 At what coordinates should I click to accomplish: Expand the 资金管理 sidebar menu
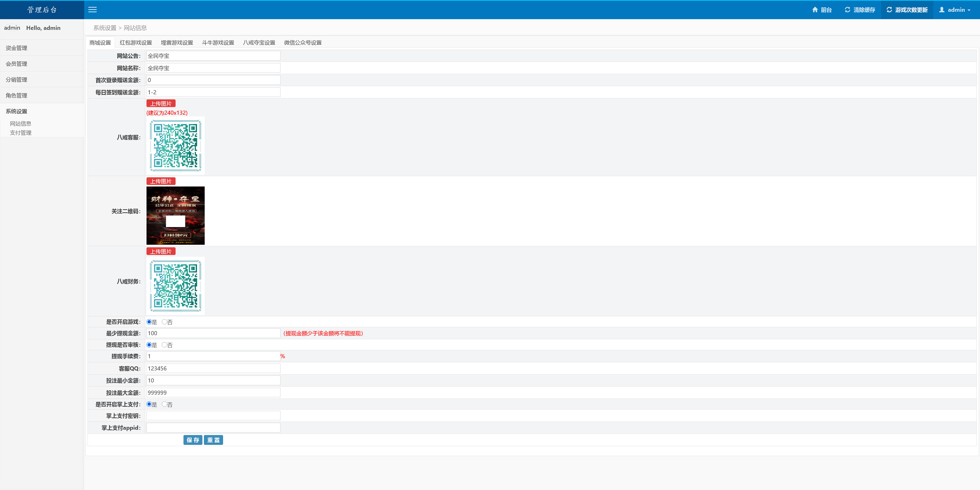click(x=16, y=48)
